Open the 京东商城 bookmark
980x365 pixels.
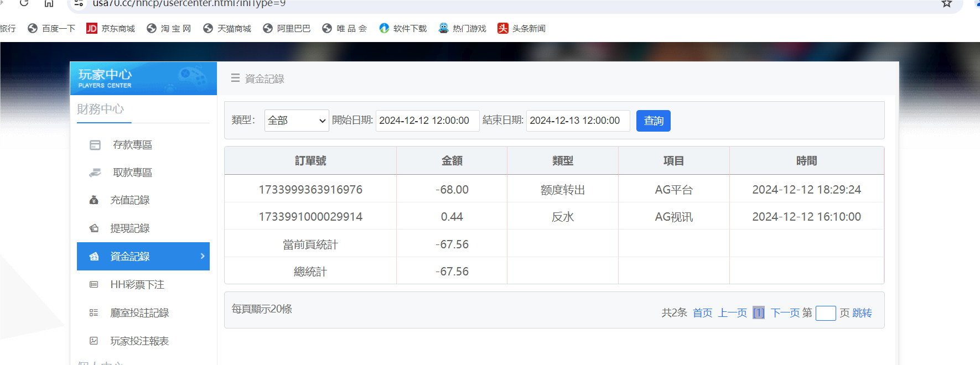111,29
